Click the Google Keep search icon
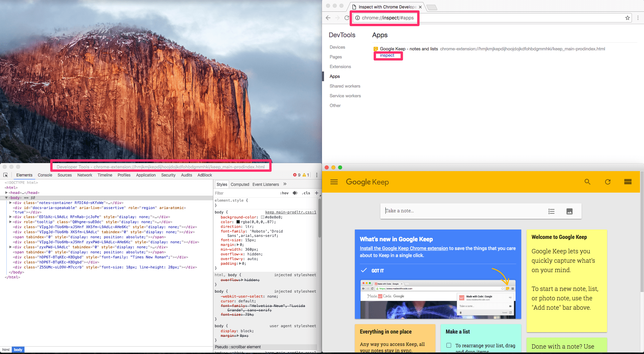The height and width of the screenshot is (354, 644). (x=587, y=182)
